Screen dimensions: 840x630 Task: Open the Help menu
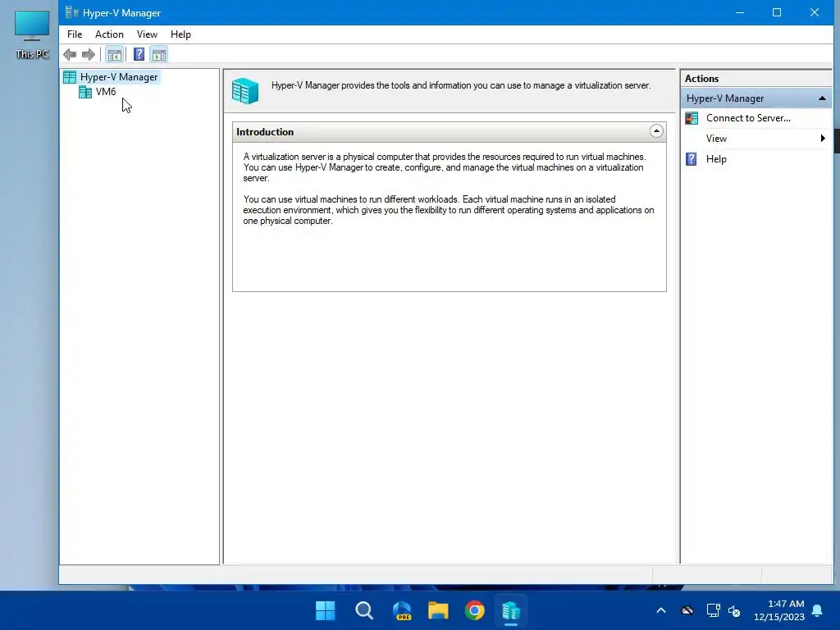[x=180, y=34]
